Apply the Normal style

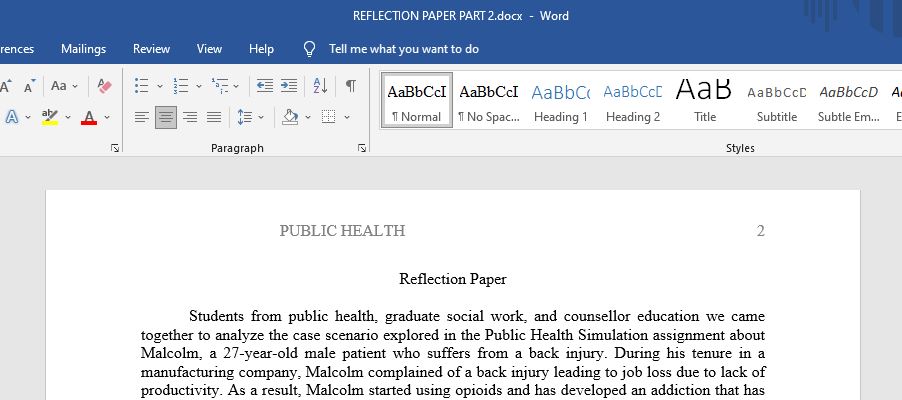coord(416,100)
